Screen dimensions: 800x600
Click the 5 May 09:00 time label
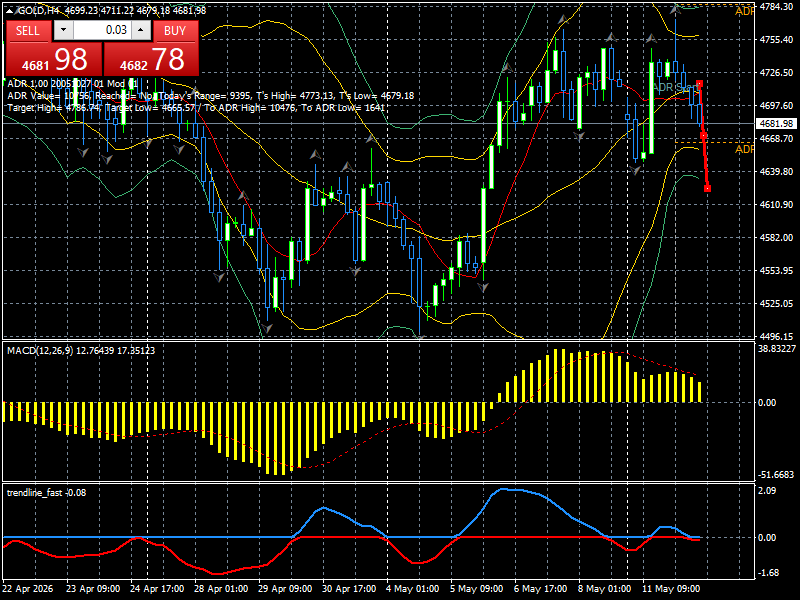pyautogui.click(x=477, y=588)
